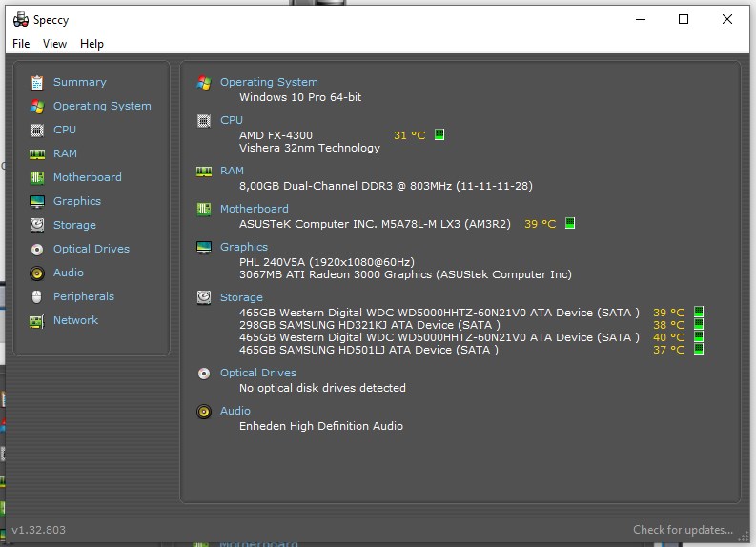Viewport: 756px width, 547px height.
Task: Click the AMD FX-4300 text
Action: [x=276, y=135]
